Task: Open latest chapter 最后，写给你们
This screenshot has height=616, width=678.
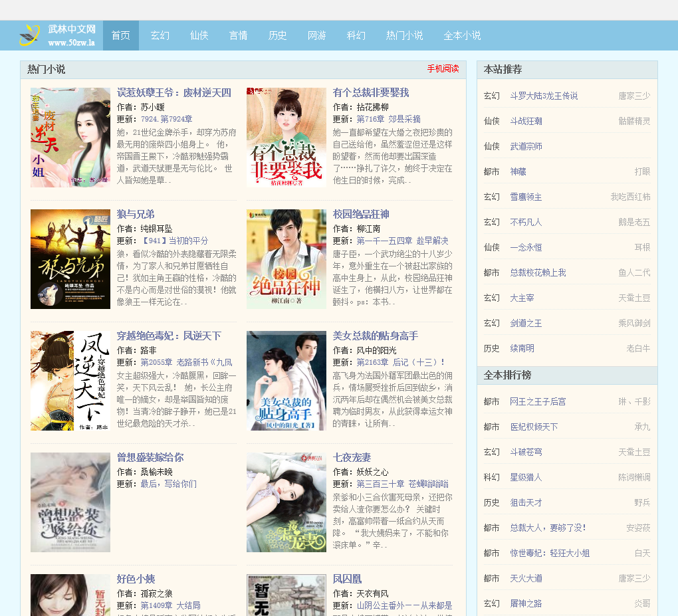Action: pyautogui.click(x=169, y=484)
